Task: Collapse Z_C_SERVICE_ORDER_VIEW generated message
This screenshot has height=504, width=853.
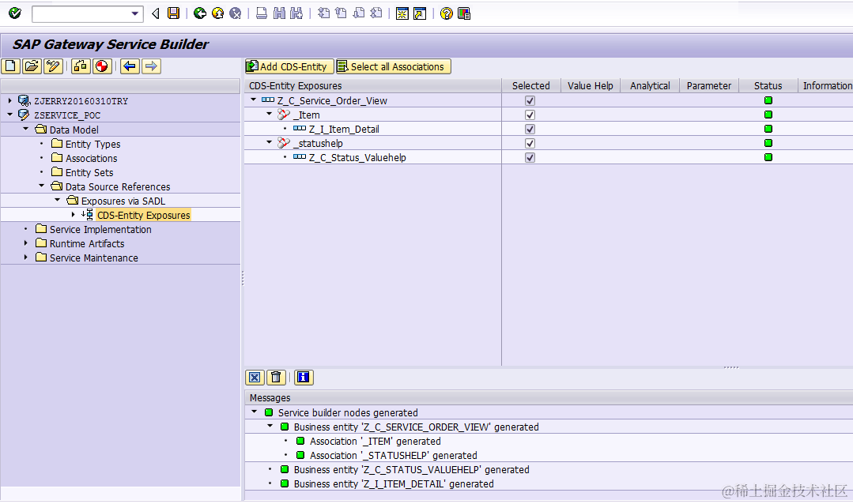Action: [x=270, y=427]
